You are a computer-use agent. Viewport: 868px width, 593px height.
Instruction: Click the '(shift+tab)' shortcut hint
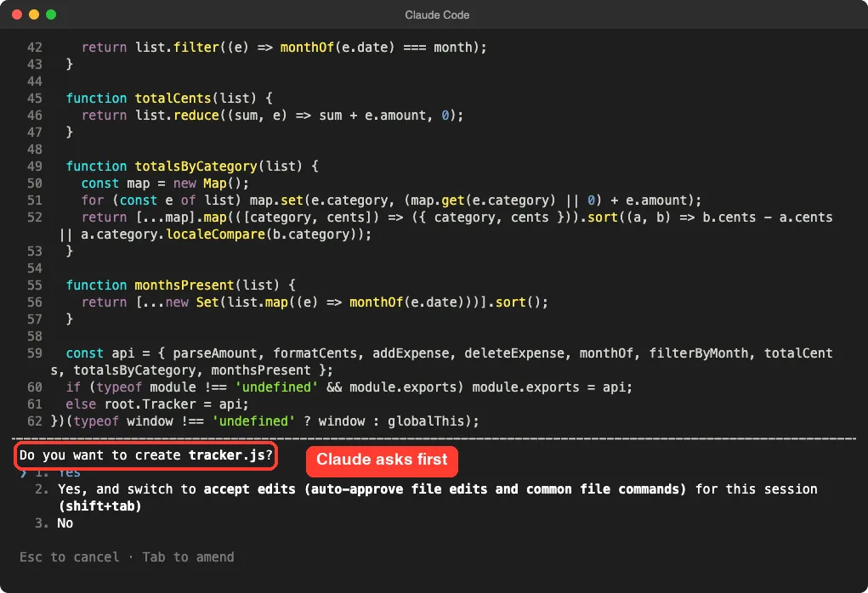coord(100,506)
